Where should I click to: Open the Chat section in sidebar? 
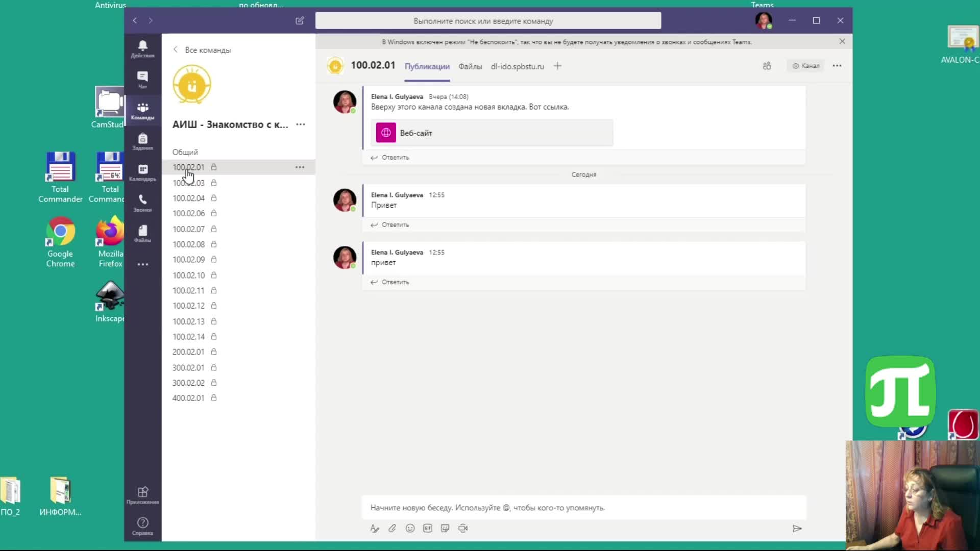142,80
